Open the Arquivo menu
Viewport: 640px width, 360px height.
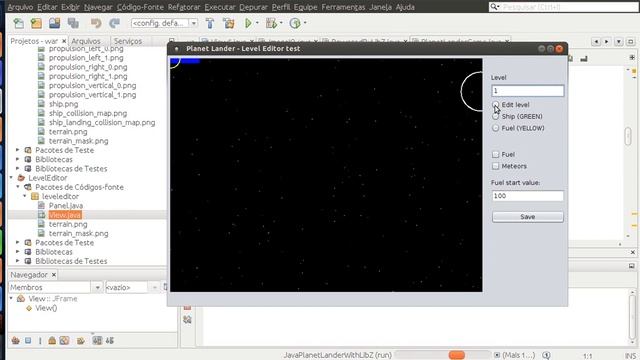(x=20, y=7)
